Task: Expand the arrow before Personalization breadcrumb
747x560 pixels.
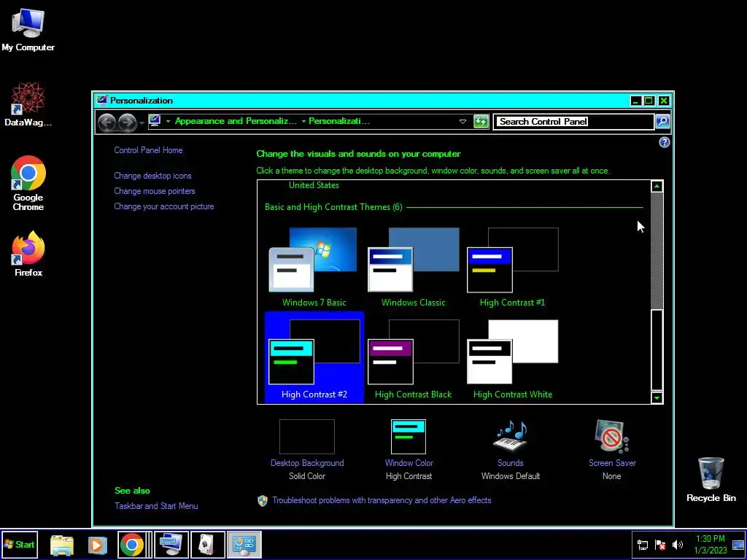Action: [x=303, y=122]
